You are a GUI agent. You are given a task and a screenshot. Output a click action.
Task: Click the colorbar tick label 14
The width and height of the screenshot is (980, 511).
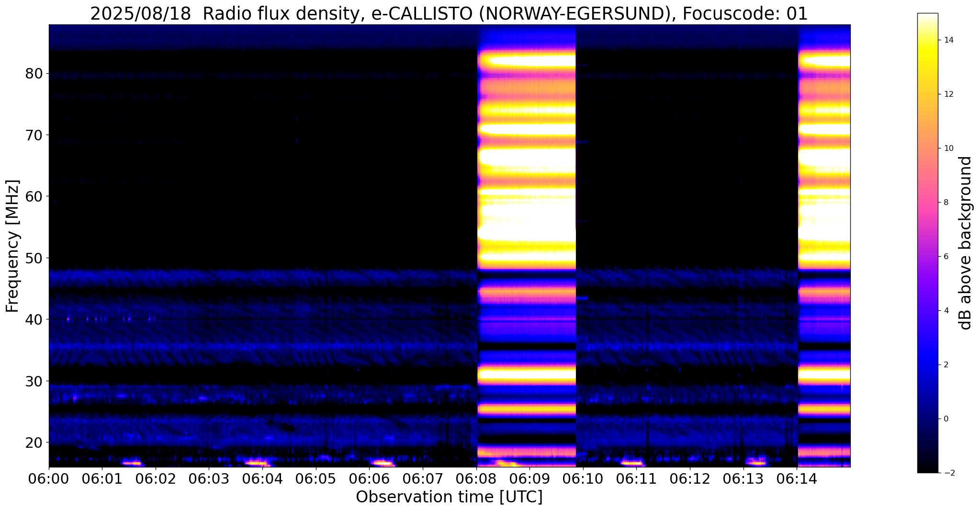click(948, 40)
